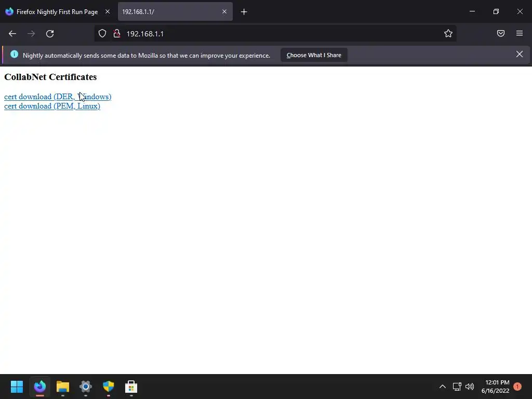
Task: Open volume speaker tray icon
Action: click(470, 387)
